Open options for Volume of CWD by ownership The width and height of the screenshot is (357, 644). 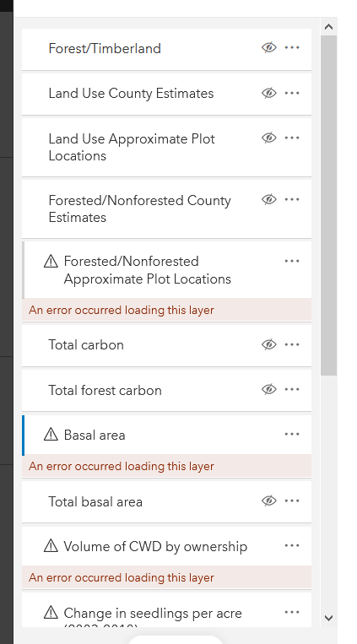point(292,546)
